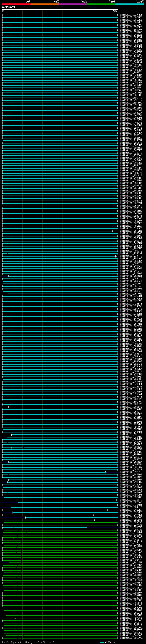Select hit label UniRef100_P12424

point(131,45)
